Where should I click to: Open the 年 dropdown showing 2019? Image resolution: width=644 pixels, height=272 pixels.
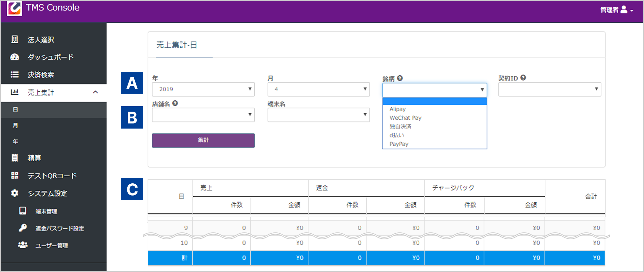[203, 89]
